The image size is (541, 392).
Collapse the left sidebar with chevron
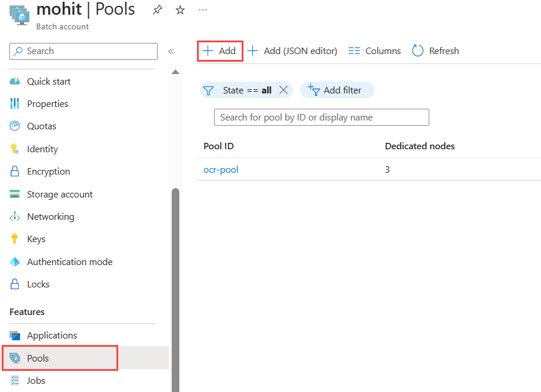click(171, 50)
